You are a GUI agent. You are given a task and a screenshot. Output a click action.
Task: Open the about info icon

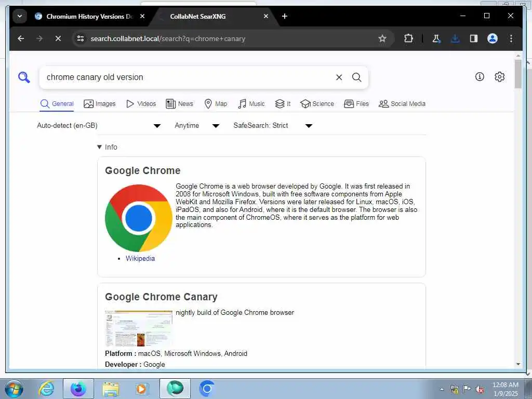pos(480,77)
